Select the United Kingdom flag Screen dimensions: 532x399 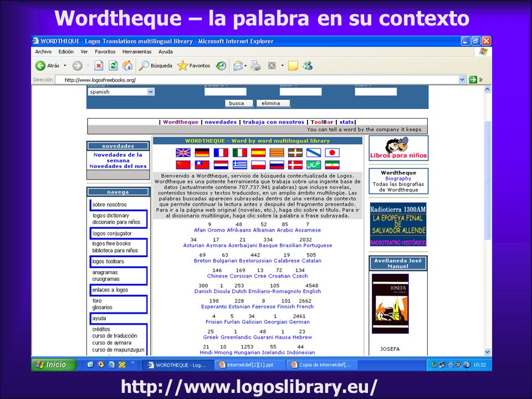point(183,153)
